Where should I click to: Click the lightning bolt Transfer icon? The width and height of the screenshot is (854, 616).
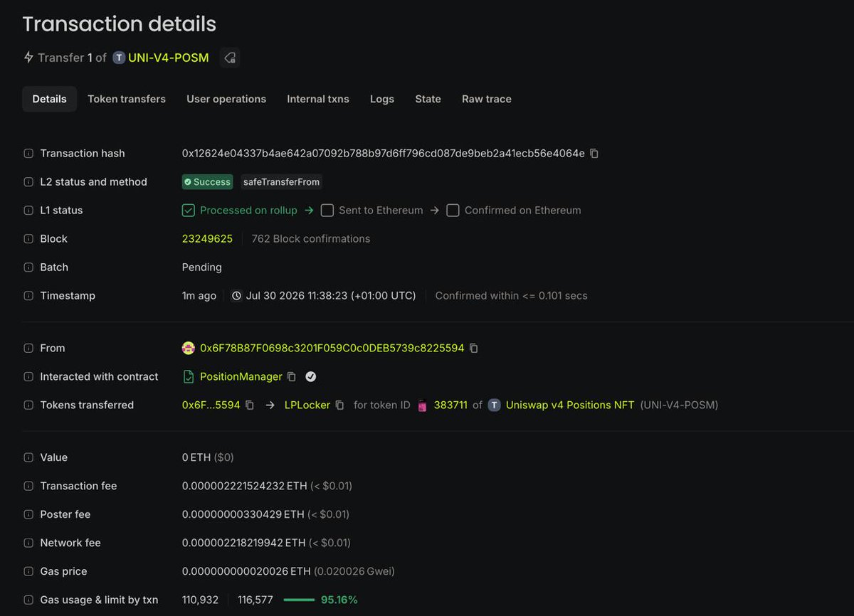tap(28, 58)
